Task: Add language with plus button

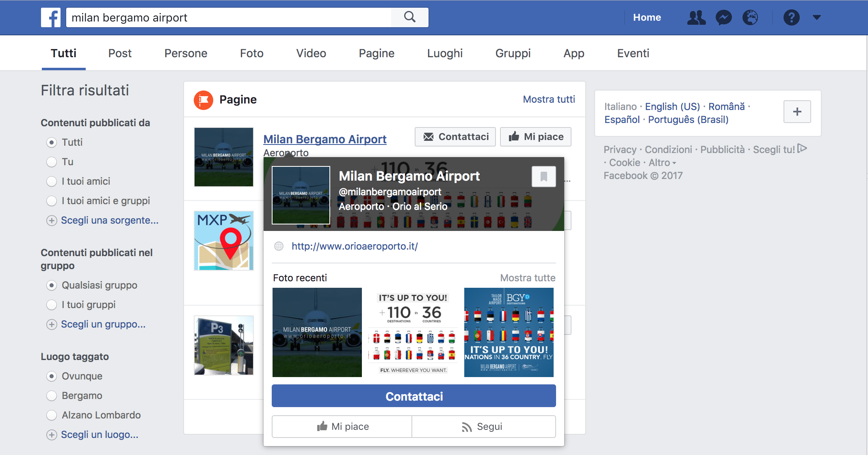Action: [797, 112]
